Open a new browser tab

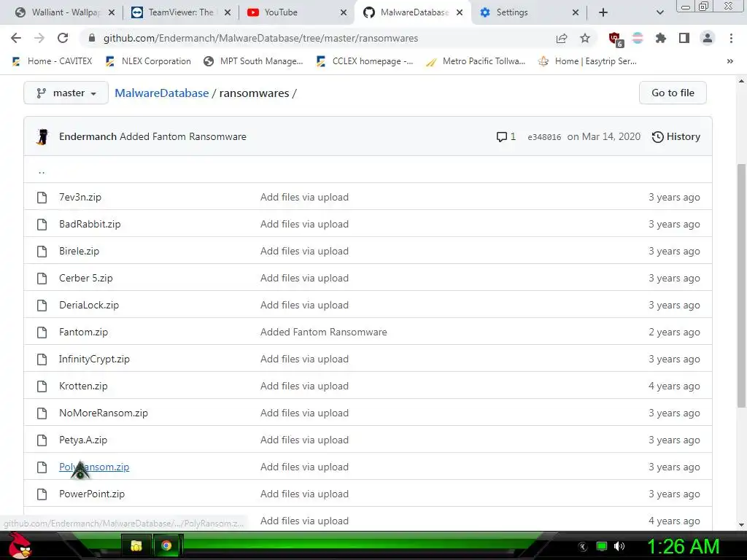click(603, 12)
